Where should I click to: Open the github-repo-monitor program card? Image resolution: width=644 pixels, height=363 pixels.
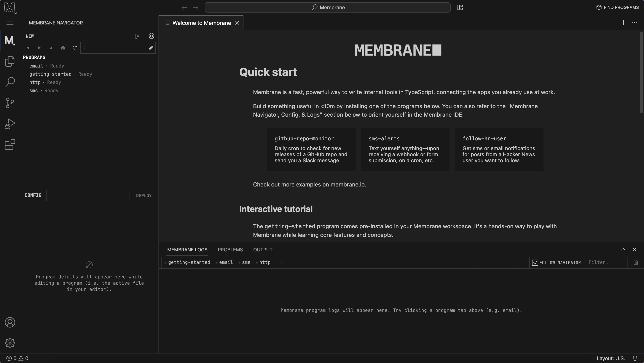click(x=311, y=149)
